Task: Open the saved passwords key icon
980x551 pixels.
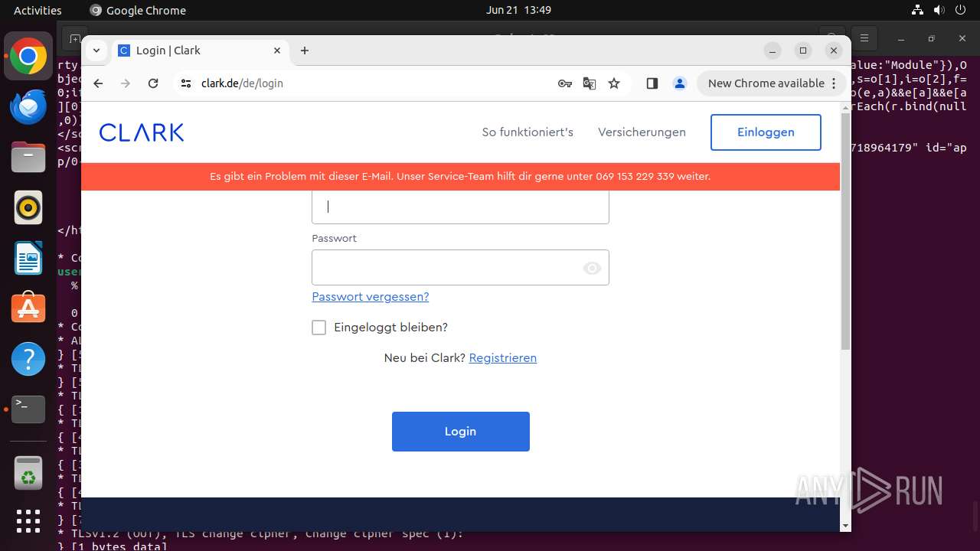Action: click(565, 83)
